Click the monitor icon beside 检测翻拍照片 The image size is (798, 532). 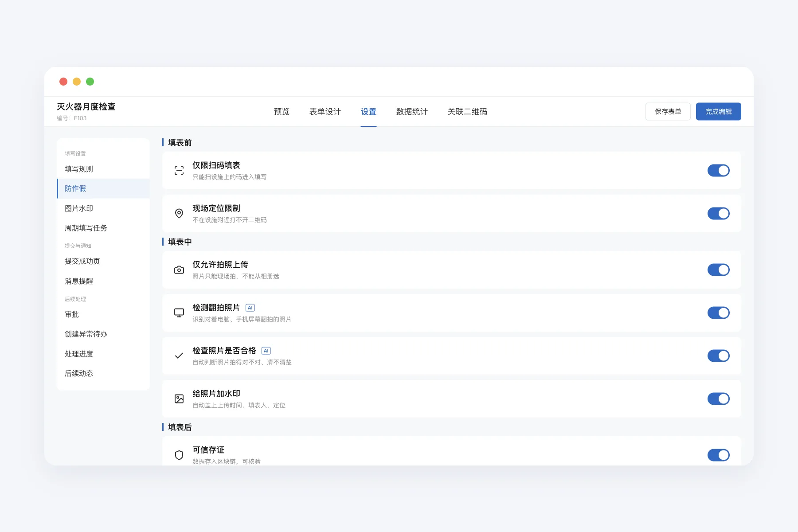pyautogui.click(x=179, y=313)
